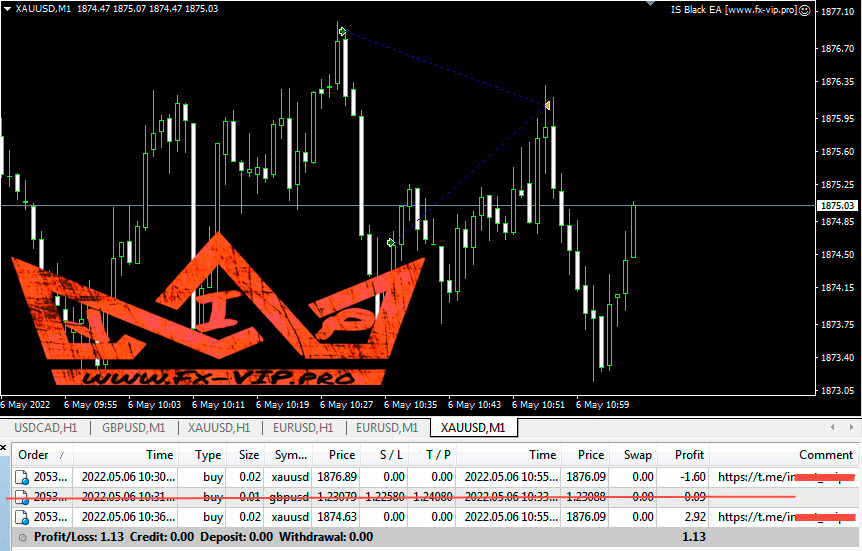The width and height of the screenshot is (862, 551).
Task: Select order icon for xauusd 1876.89 trade
Action: 21,477
